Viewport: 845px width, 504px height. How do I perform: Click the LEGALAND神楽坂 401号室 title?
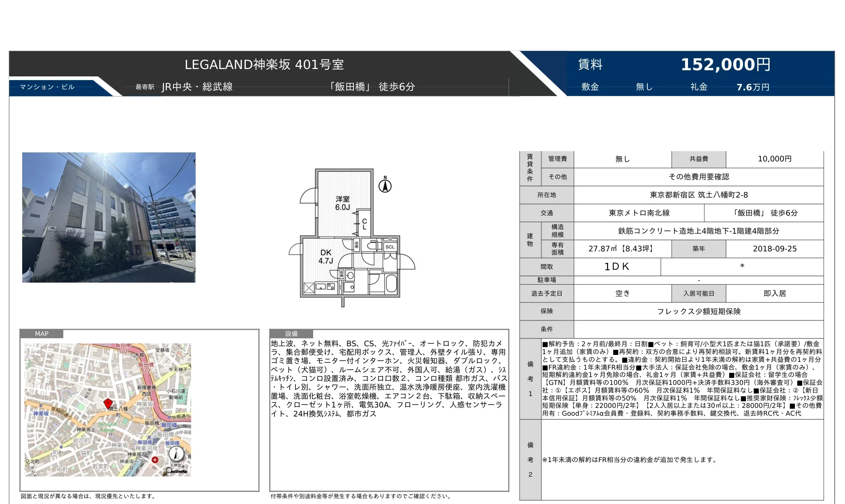coord(265,64)
